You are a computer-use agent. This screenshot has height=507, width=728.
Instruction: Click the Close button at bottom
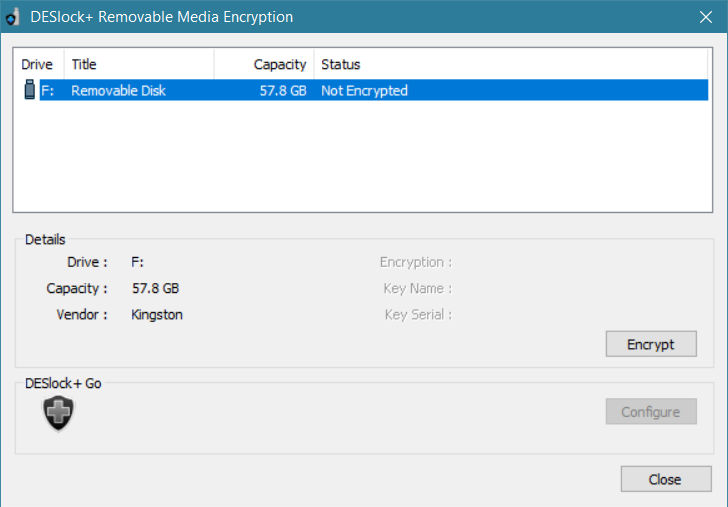[666, 479]
